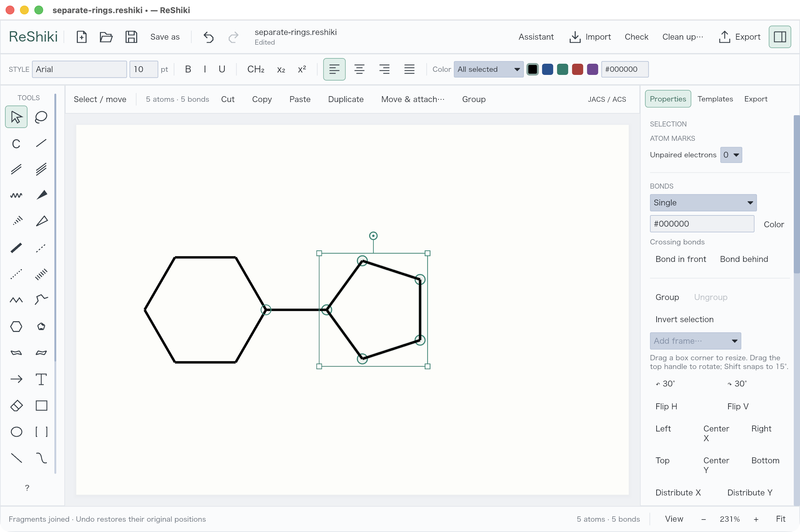Viewport: 800px width, 532px height.
Task: Open the Clean up menu
Action: [682, 37]
